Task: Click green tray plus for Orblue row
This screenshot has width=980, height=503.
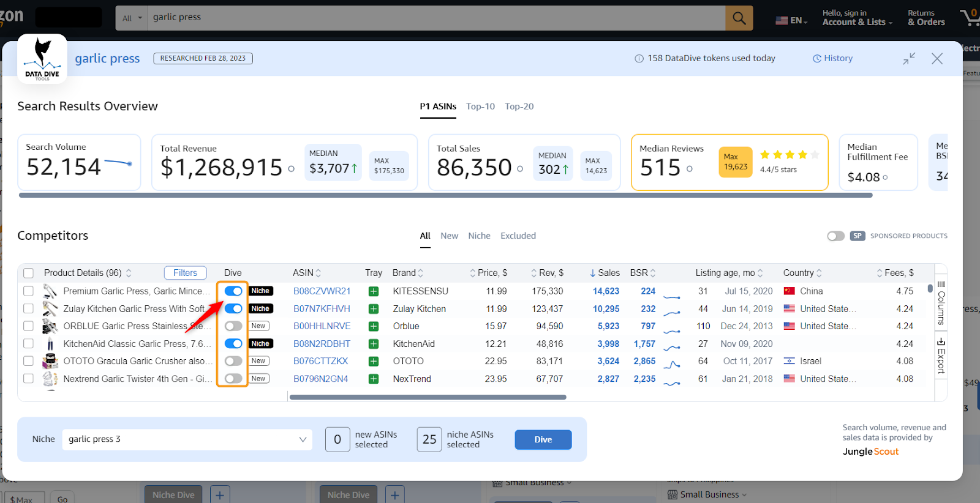Action: click(373, 326)
